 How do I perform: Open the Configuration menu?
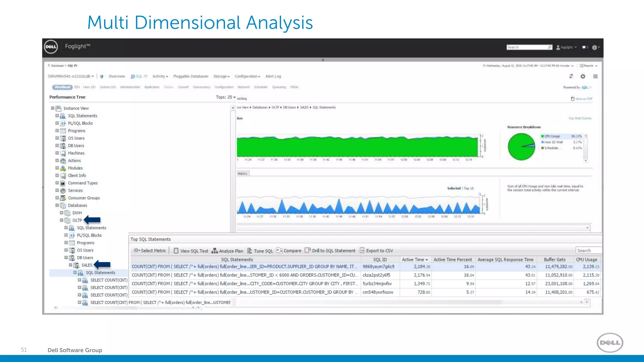click(x=247, y=76)
